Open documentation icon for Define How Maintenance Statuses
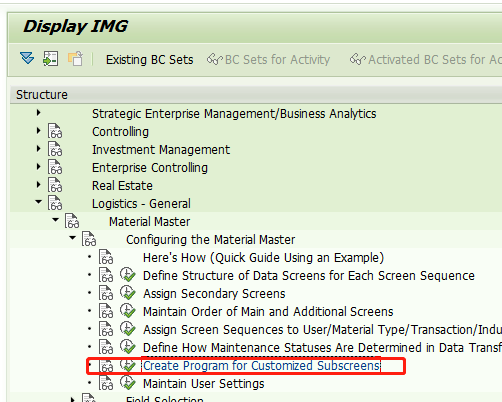 pyautogui.click(x=106, y=347)
